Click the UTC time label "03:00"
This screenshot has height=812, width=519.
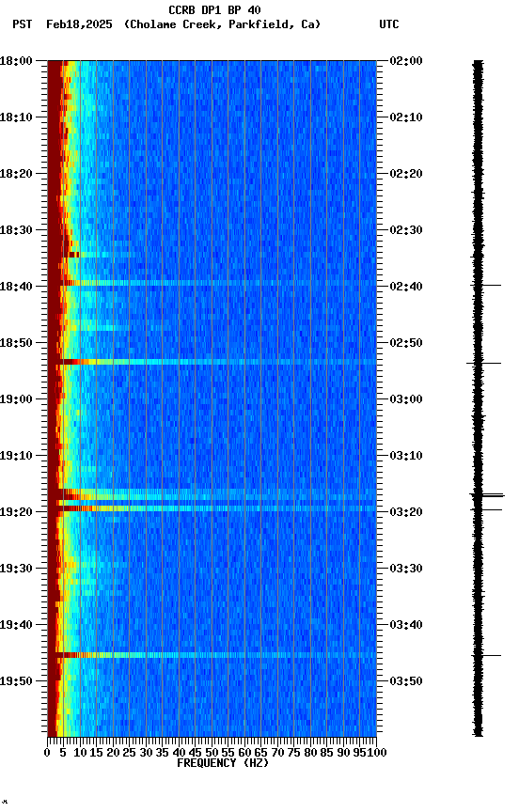(406, 399)
